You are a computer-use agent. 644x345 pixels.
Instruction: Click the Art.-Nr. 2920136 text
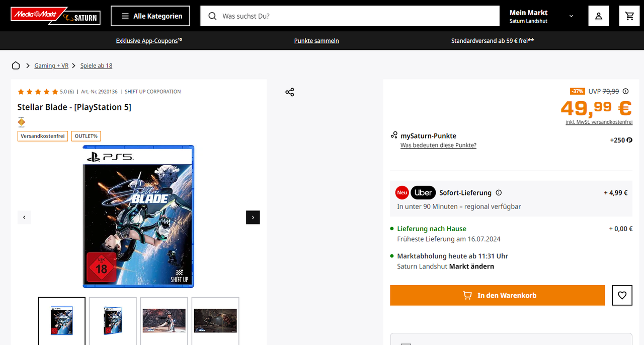coord(99,92)
